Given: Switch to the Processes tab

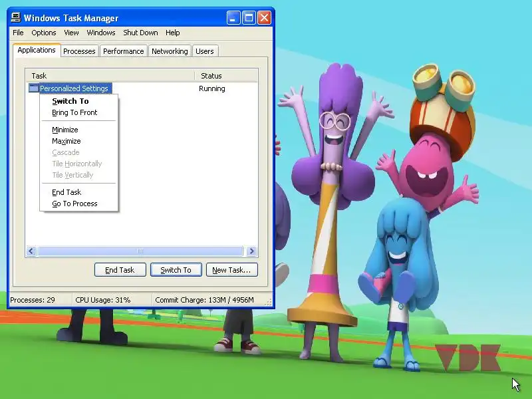Looking at the screenshot, I should point(79,51).
